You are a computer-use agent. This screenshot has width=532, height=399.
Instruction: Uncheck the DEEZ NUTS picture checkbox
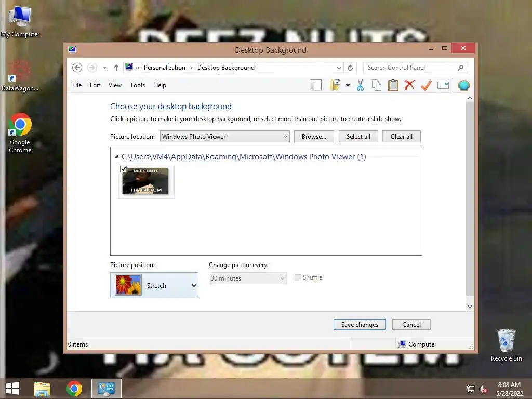coord(124,169)
